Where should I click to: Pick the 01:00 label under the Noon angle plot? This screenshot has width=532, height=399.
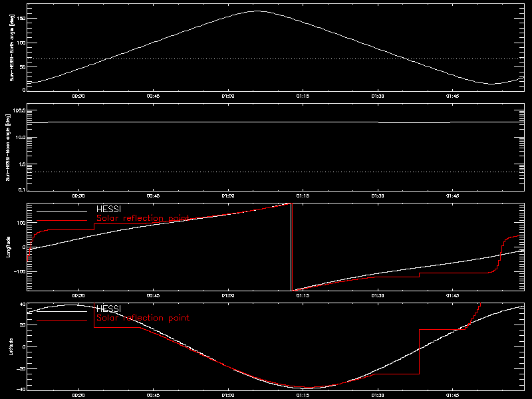coord(228,196)
